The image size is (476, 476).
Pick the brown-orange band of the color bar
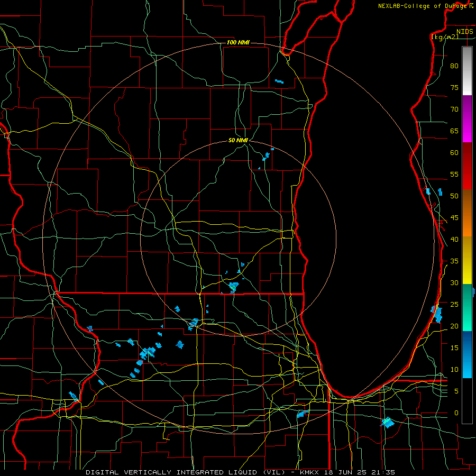pyautogui.click(x=467, y=213)
